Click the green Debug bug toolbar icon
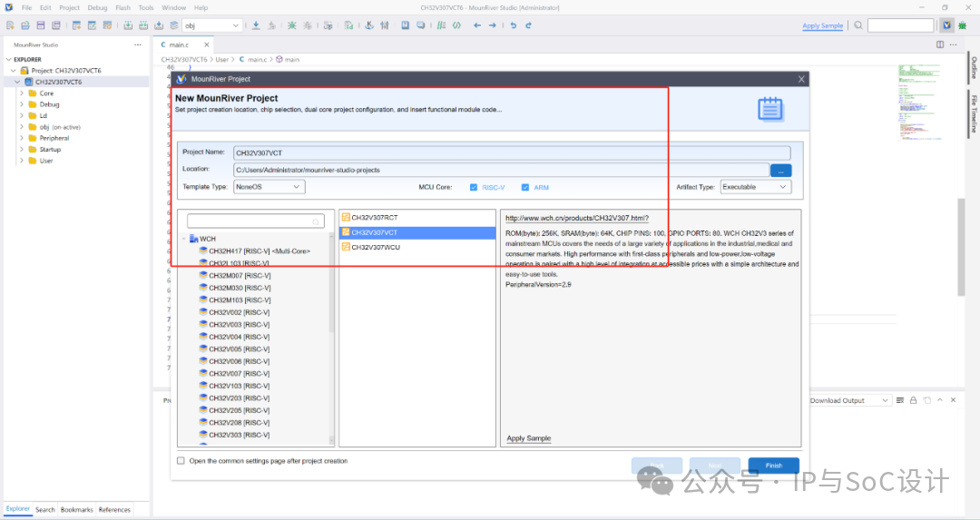 tap(292, 25)
